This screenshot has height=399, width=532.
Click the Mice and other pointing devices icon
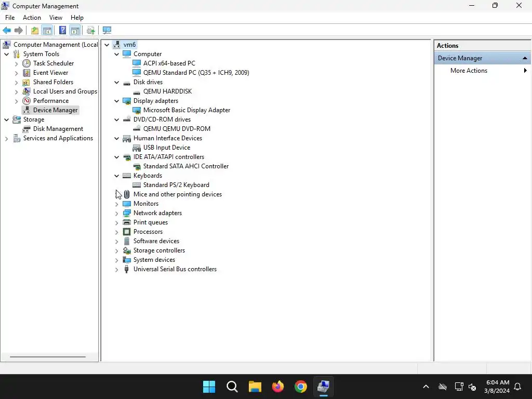point(127,194)
